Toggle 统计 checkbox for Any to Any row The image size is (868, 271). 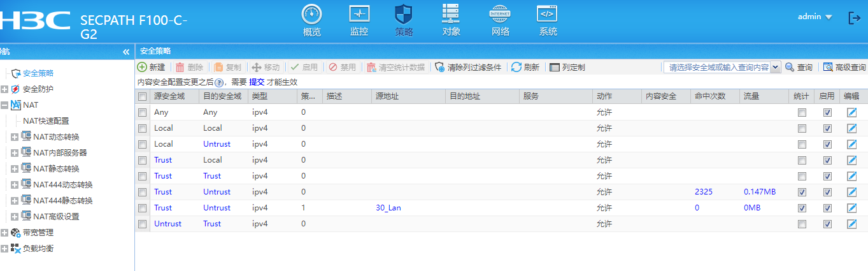point(802,112)
